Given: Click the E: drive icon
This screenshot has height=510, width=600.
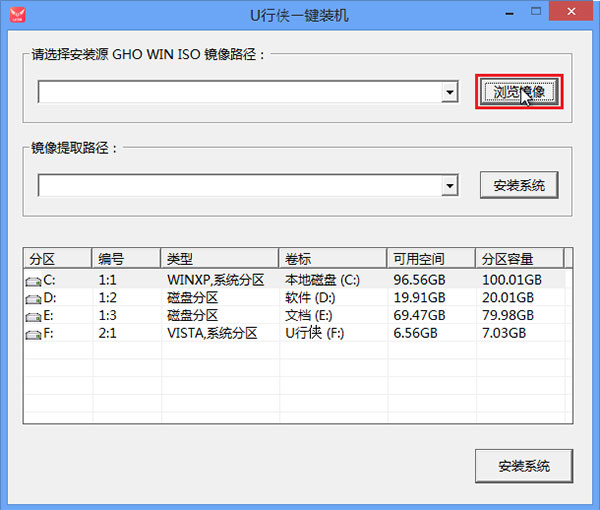Looking at the screenshot, I should 33,317.
